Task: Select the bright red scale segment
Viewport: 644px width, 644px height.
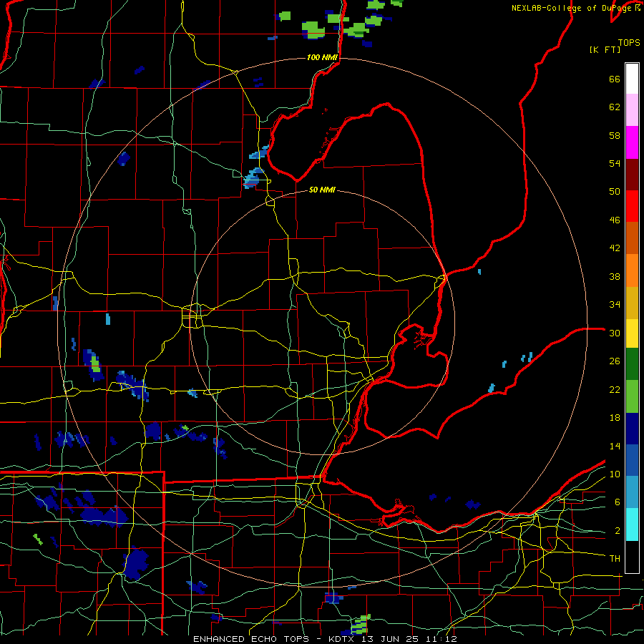Action: pyautogui.click(x=632, y=206)
